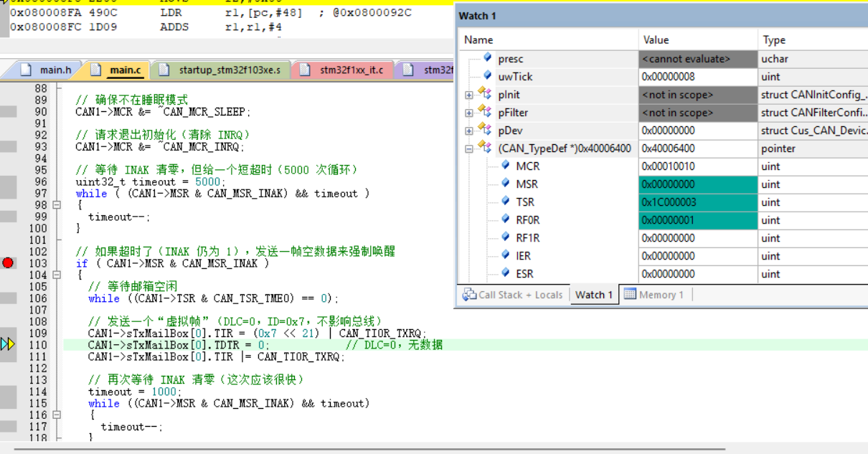Viewport: 868px width, 454px height.
Task: Click the Type column header
Action: [x=813, y=40]
